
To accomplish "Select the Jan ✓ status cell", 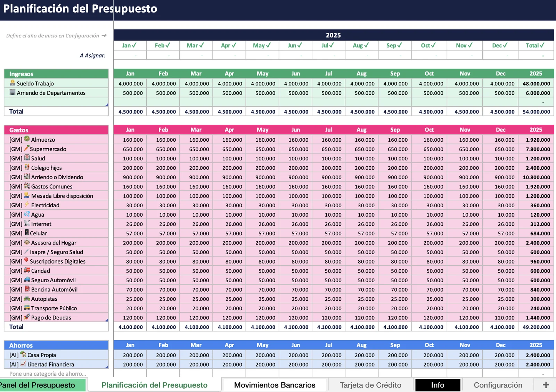I will 130,45.
